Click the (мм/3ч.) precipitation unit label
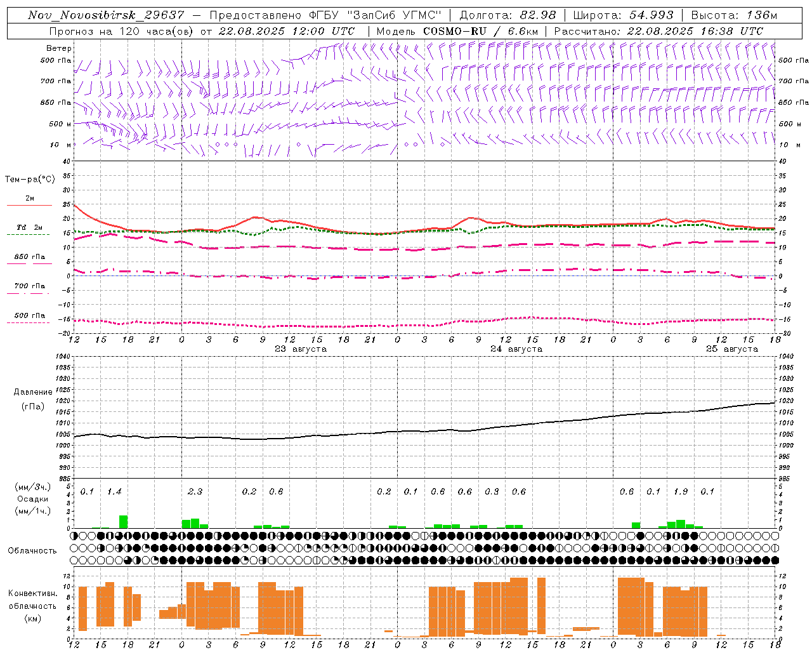This screenshot has width=812, height=650. (33, 487)
